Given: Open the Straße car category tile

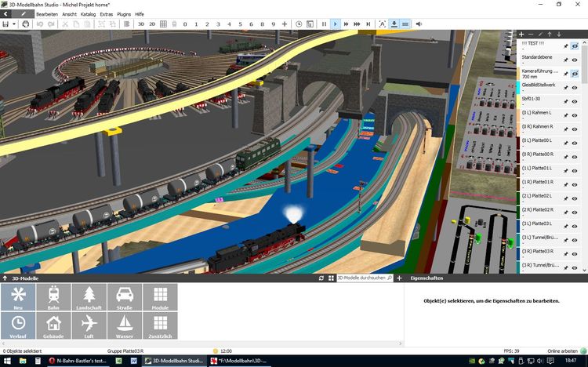Looking at the screenshot, I should pyautogui.click(x=124, y=297).
